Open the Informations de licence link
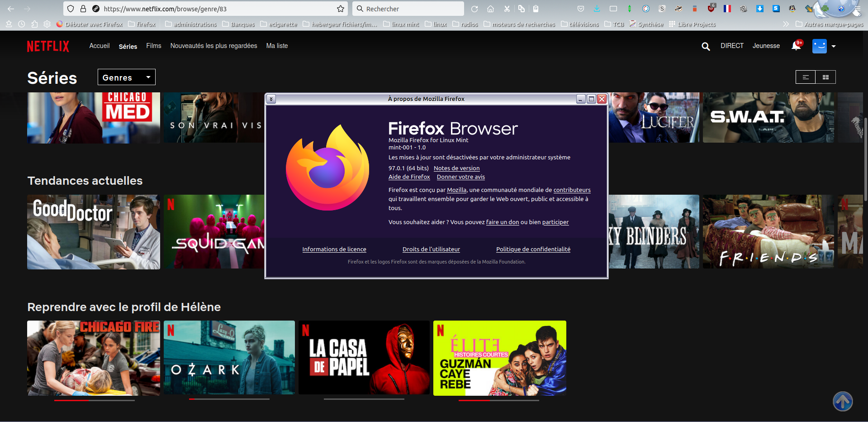This screenshot has width=868, height=422. [x=334, y=249]
